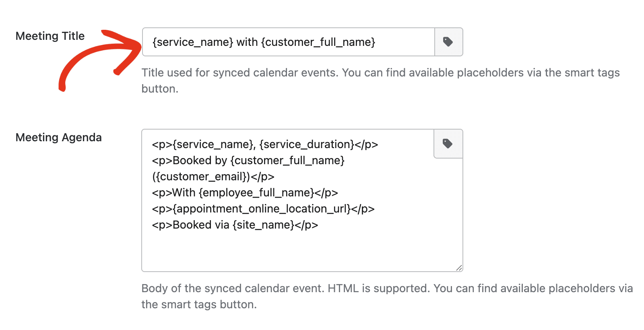Screen dimensions: 644x330
Task: Click the '{service_name}, {service_duration}' agenda line
Action: 265,144
